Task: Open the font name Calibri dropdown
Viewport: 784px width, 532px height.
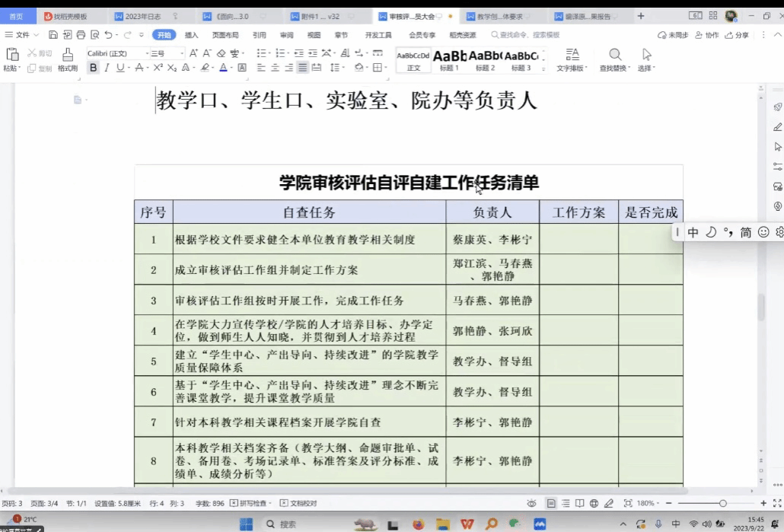Action: pyautogui.click(x=147, y=53)
